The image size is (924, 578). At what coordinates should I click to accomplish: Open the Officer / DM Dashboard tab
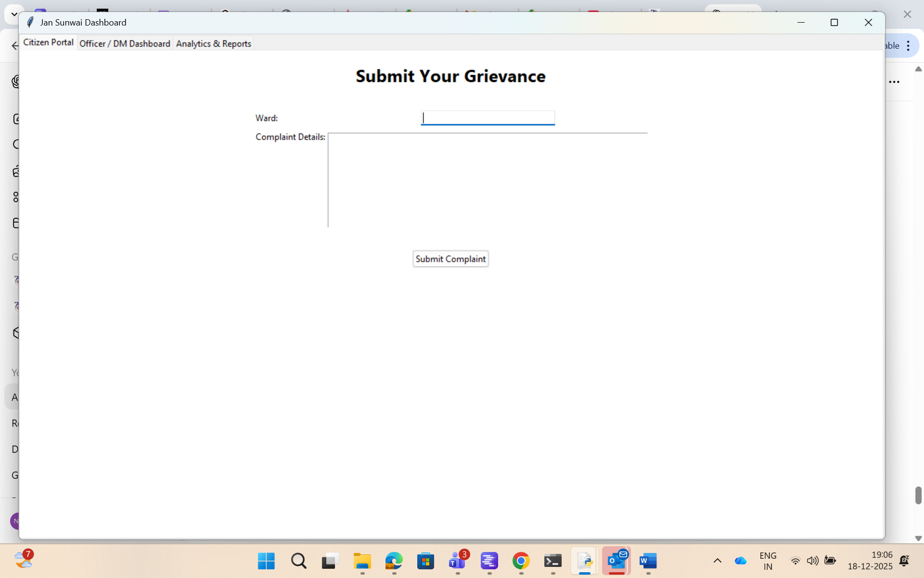(x=125, y=43)
